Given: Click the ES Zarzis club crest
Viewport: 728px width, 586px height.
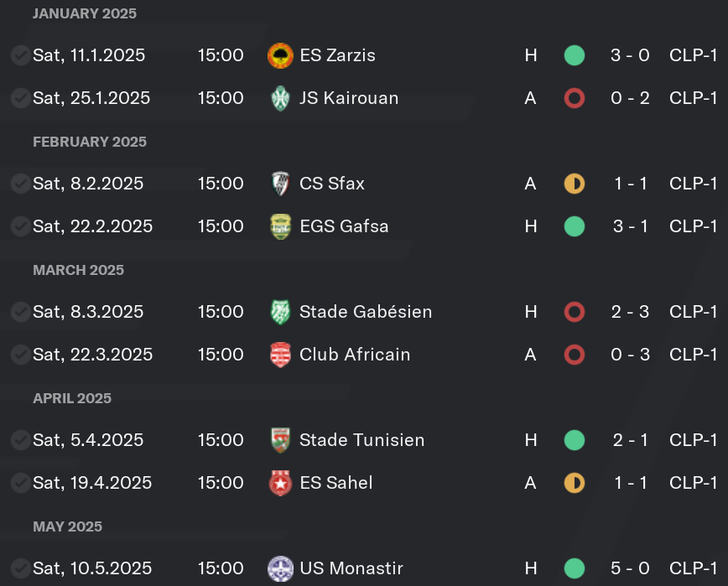Looking at the screenshot, I should tap(280, 55).
